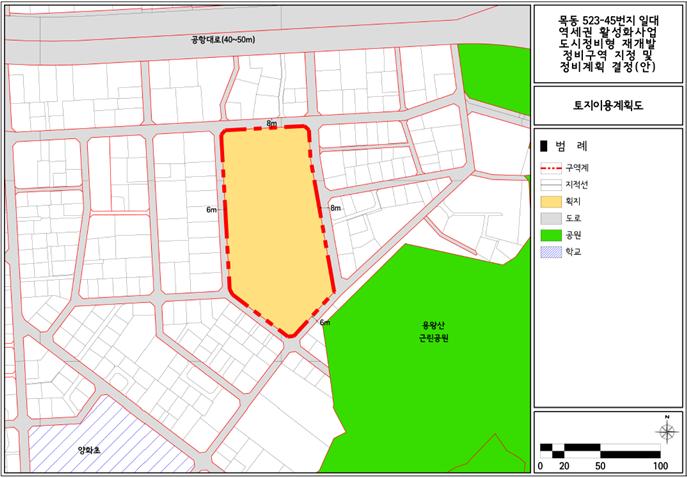Viewport: 687px width, 478px height.
Task: Click the 8m label above the site
Action: pyautogui.click(x=271, y=123)
